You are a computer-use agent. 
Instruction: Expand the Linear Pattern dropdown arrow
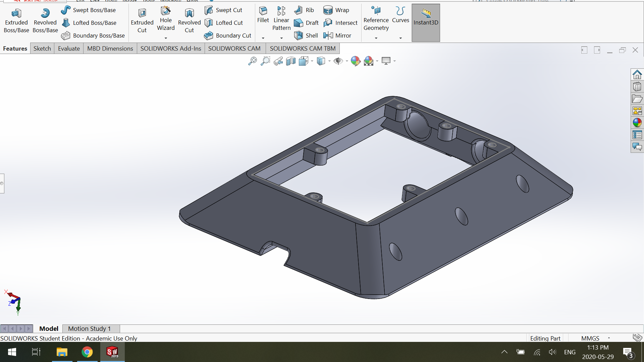point(281,38)
